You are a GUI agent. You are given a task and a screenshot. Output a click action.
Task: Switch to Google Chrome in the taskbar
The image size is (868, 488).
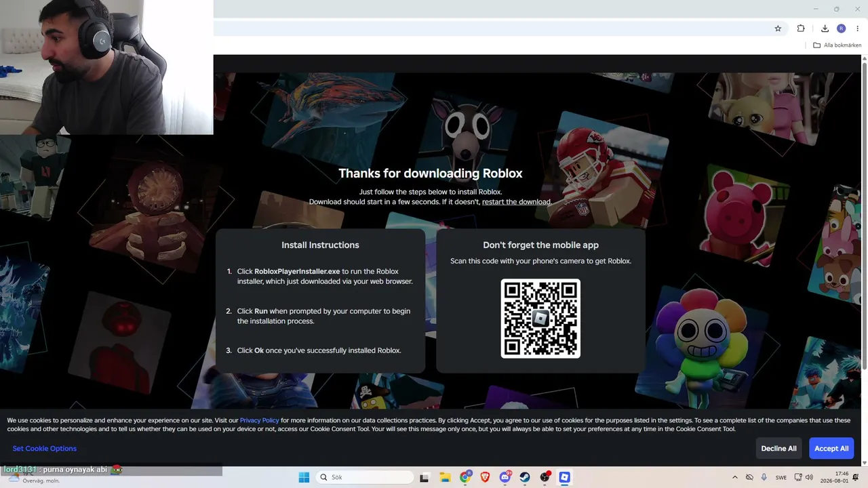pyautogui.click(x=465, y=477)
